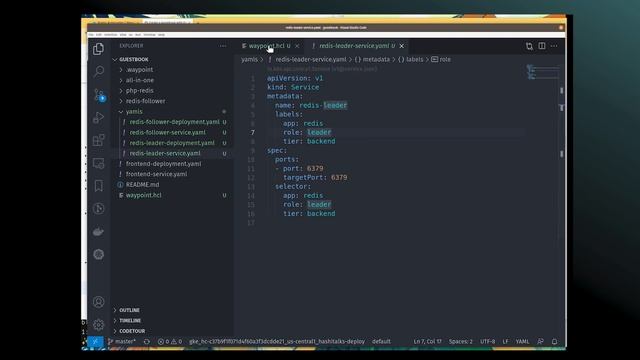This screenshot has height=360, width=640.
Task: Change line ending via LF in status bar
Action: tap(505, 342)
